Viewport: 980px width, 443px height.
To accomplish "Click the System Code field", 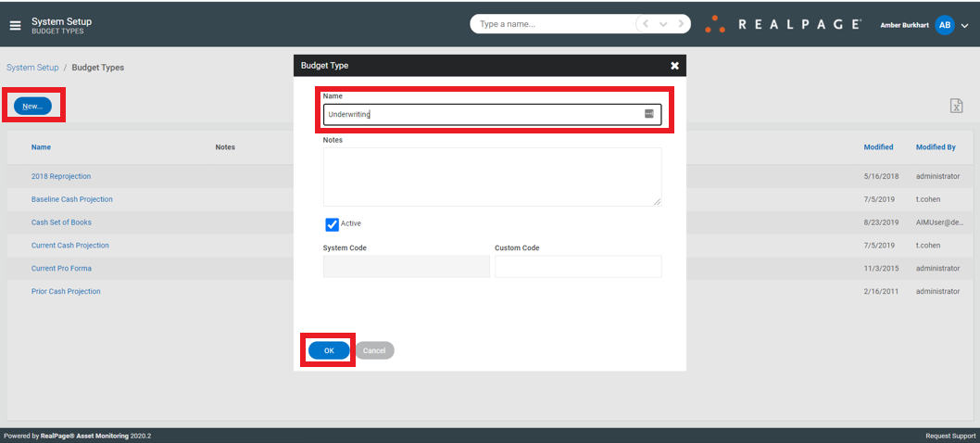I will [407, 267].
